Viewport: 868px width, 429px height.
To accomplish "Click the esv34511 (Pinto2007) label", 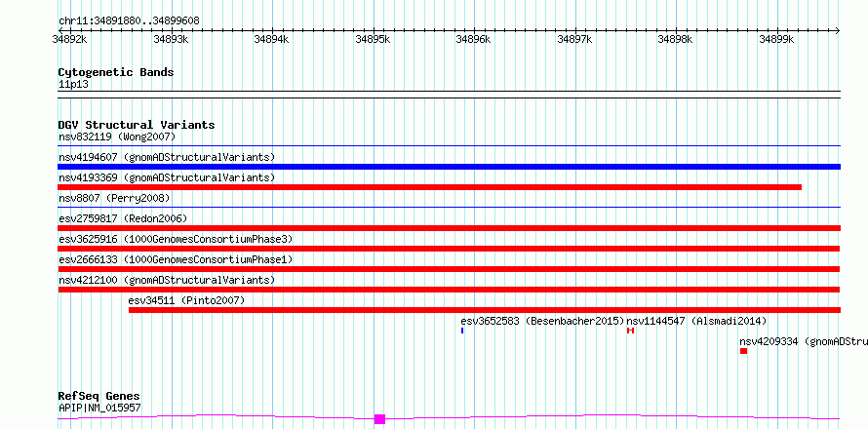I will 186,300.
